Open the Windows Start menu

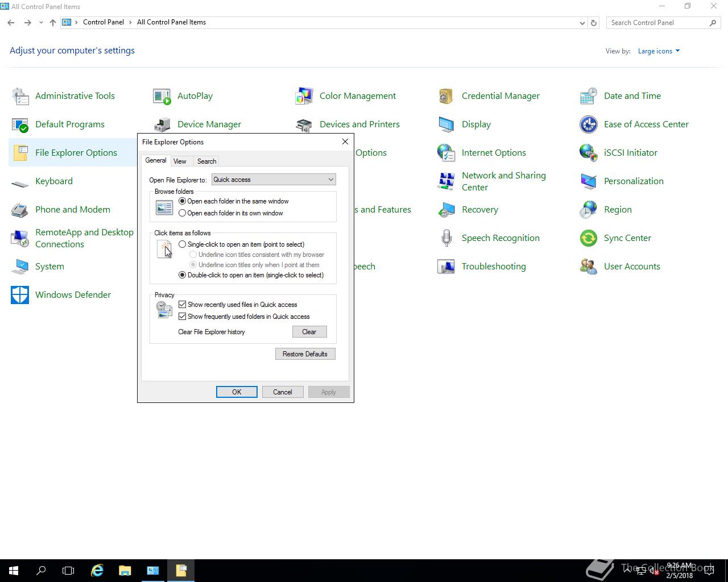pos(14,571)
